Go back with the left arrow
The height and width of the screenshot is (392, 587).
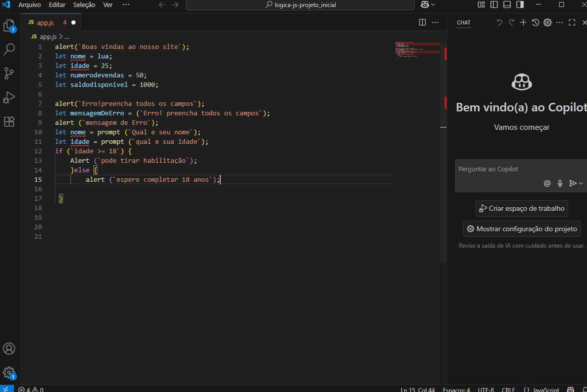click(162, 5)
